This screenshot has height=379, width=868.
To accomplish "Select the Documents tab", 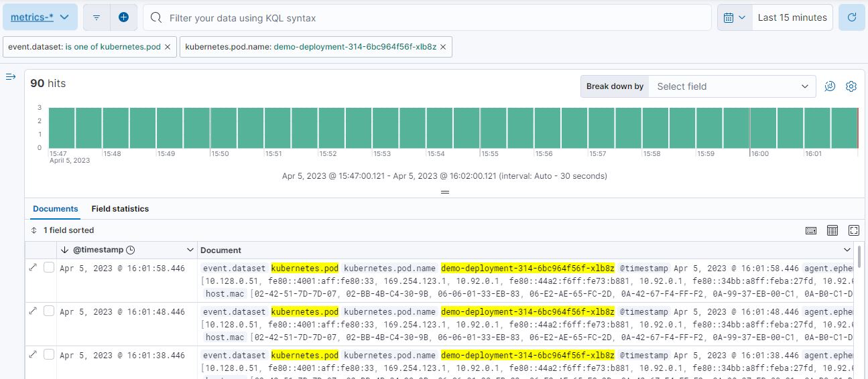I will click(56, 209).
